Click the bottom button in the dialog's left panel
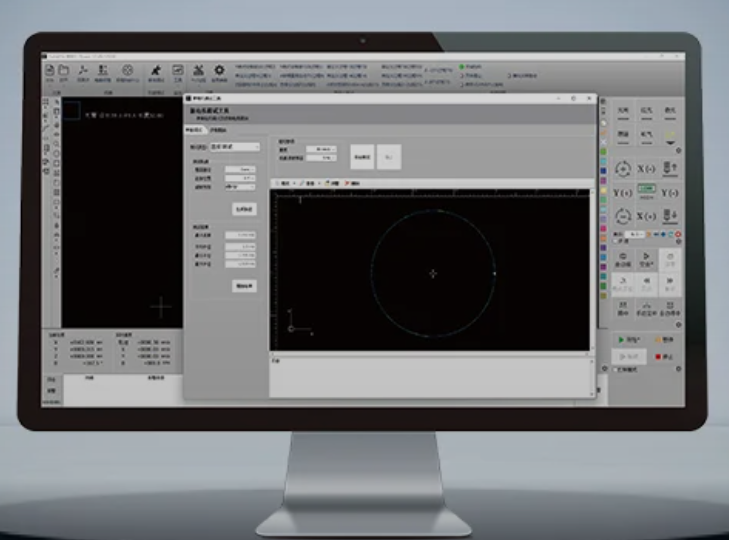Screen dimensions: 729x540 click(244, 286)
